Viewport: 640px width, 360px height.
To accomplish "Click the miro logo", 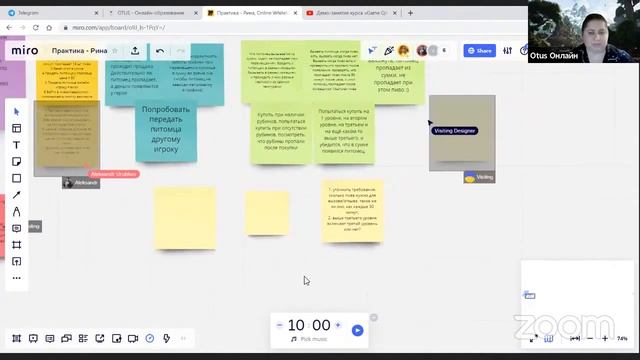I will click(x=25, y=51).
